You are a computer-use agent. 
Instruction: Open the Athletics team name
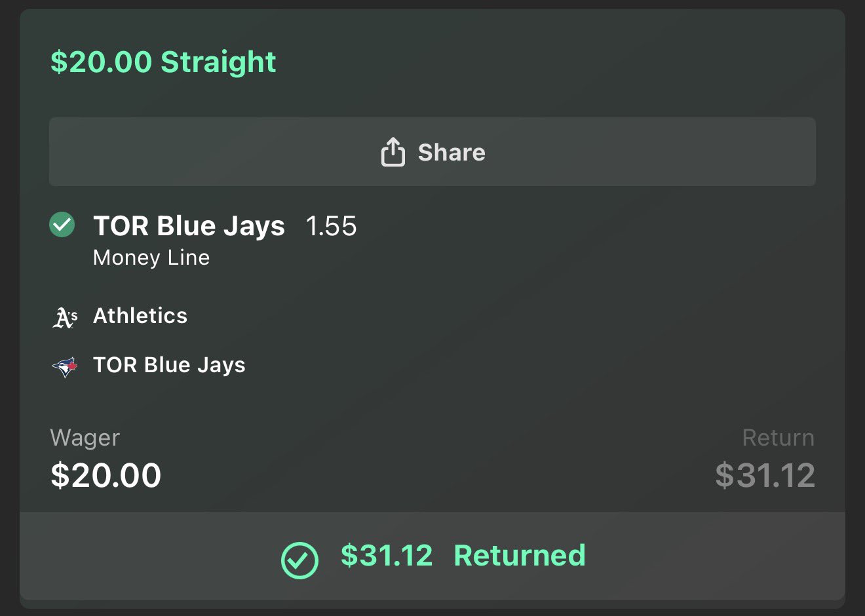[140, 316]
